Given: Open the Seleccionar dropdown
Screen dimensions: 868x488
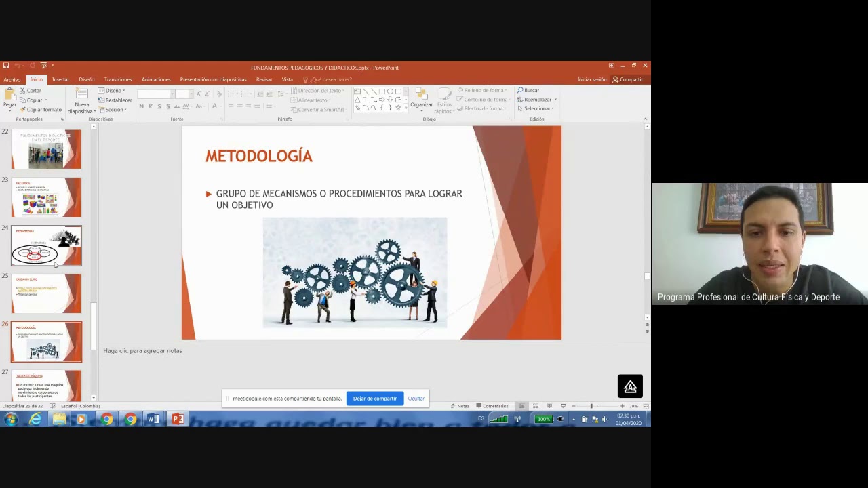Looking at the screenshot, I should point(535,108).
